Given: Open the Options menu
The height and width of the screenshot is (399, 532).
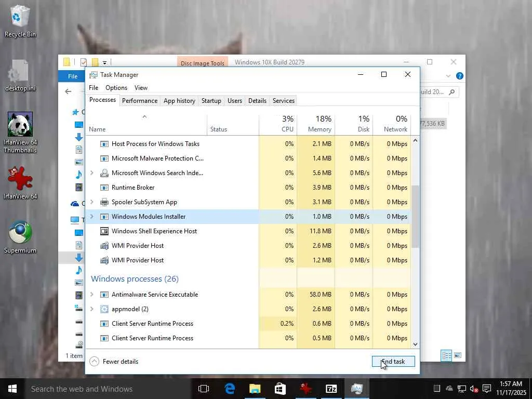Looking at the screenshot, I should pos(116,88).
